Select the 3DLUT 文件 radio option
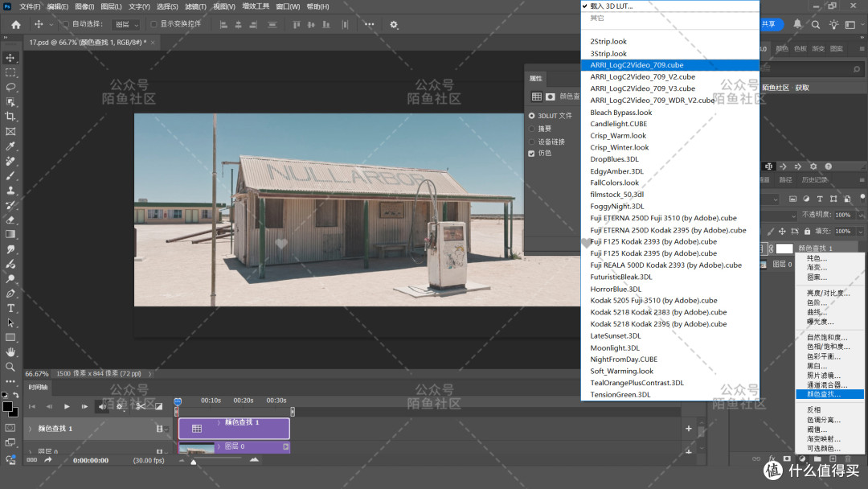The image size is (868, 489). 531,116
